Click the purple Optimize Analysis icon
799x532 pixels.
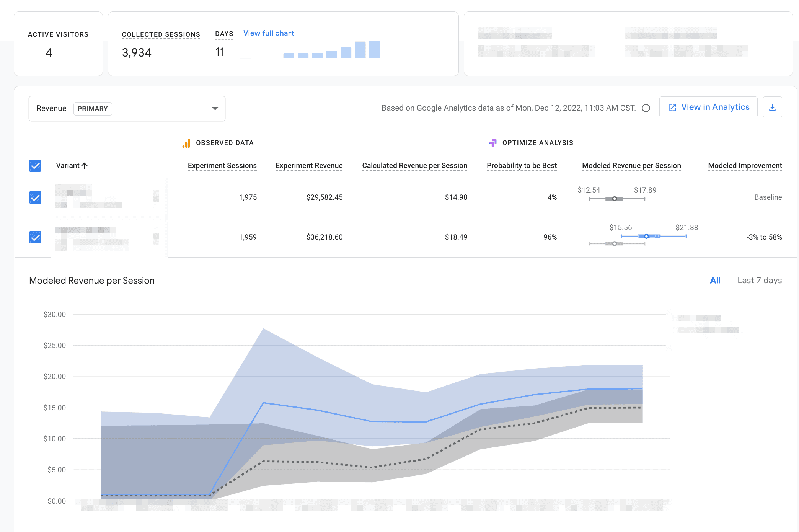(x=492, y=143)
